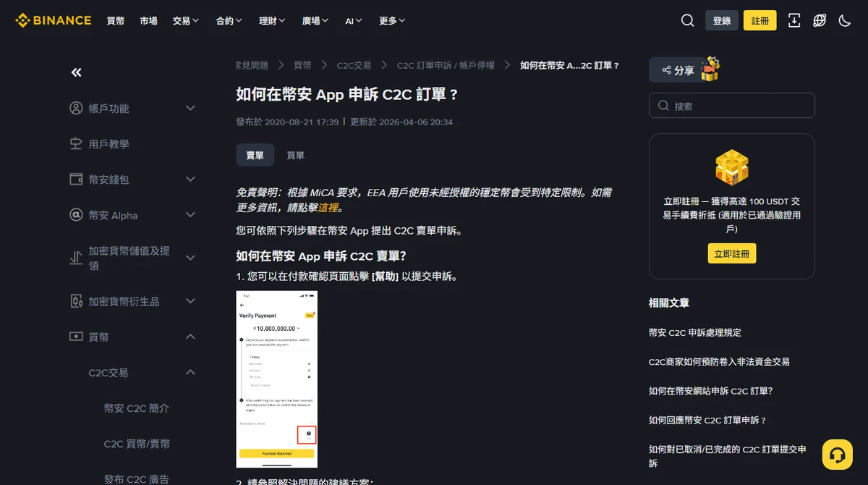Screen dimensions: 868x485
Task: Click the 用戶教學 signpost icon
Action: click(x=76, y=143)
